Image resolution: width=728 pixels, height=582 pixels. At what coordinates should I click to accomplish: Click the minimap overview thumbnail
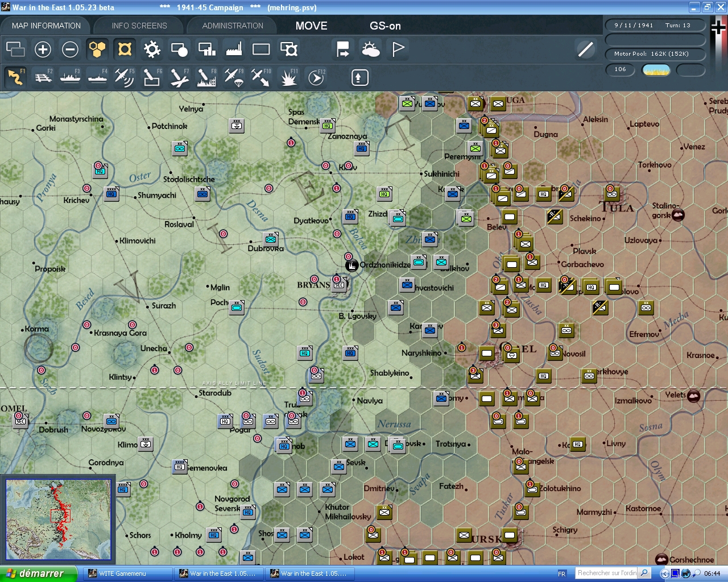point(58,519)
